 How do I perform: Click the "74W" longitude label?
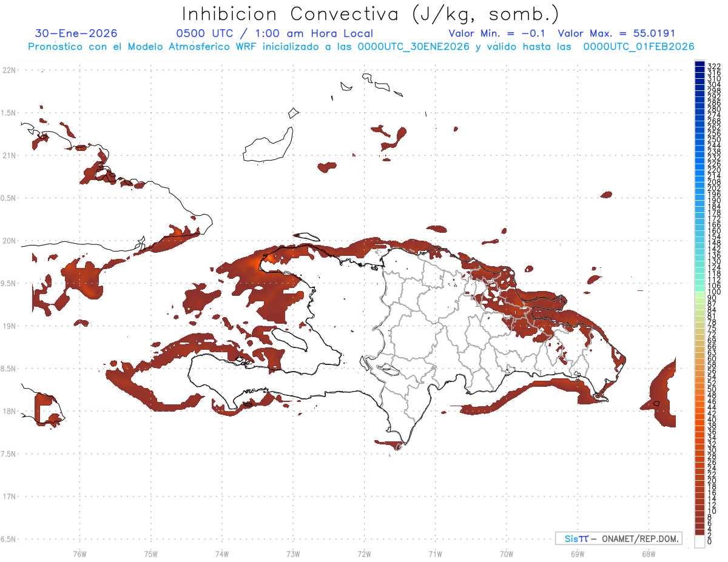(x=222, y=554)
